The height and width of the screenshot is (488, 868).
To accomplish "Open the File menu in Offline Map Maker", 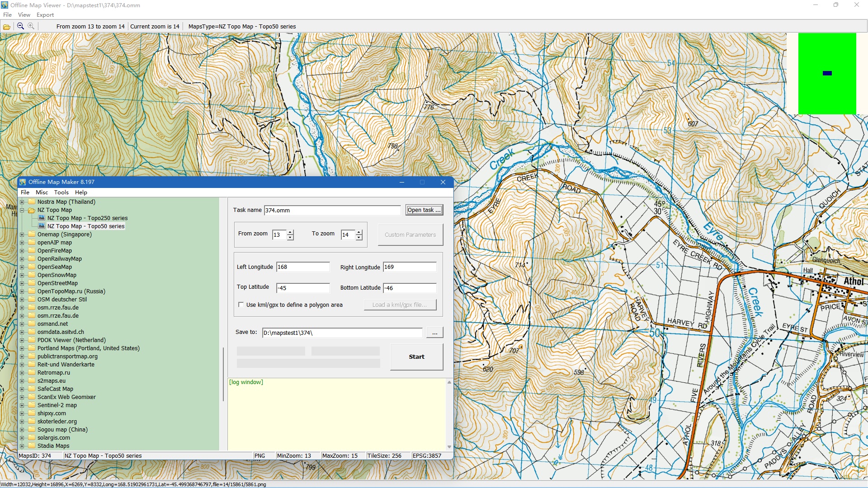I will click(x=25, y=192).
